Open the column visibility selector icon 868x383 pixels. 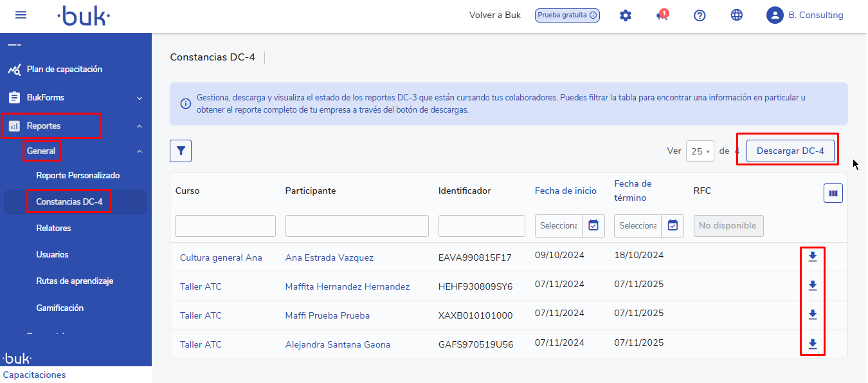(833, 193)
